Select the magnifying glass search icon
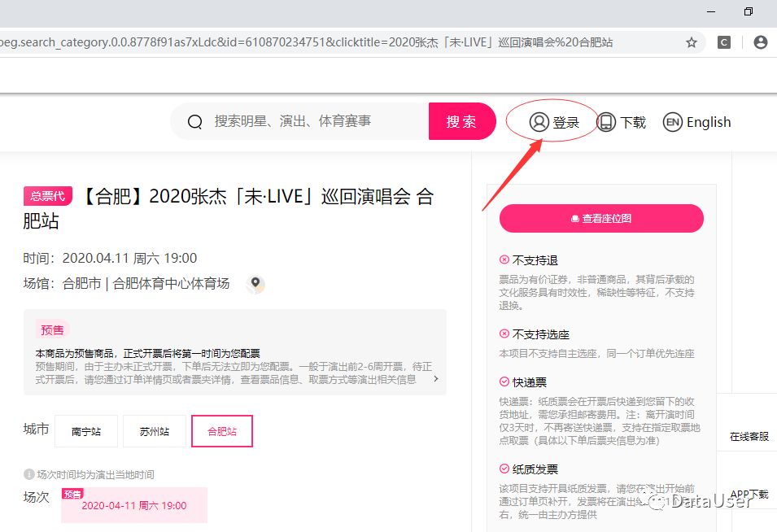Viewport: 777px width, 532px height. click(194, 120)
